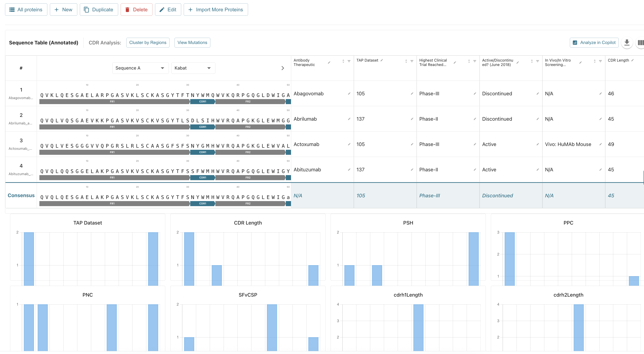
Task: Click View Mutations button
Action: coord(192,43)
